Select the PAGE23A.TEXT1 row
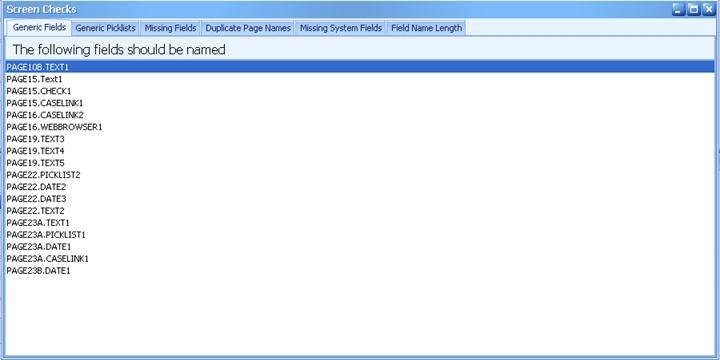Screen dimensions: 720x360 [x=360, y=223]
